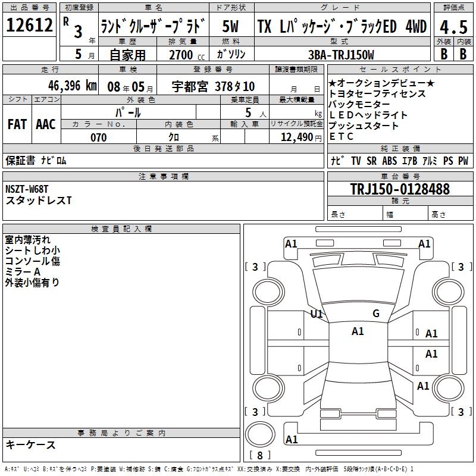Select the color number 070
476x476 pixels.
99,137
